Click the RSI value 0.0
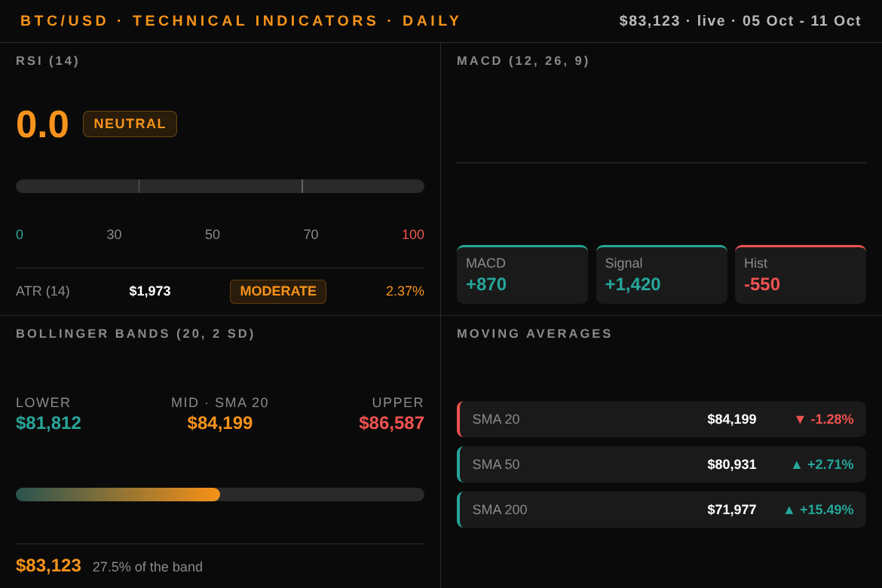 point(42,124)
